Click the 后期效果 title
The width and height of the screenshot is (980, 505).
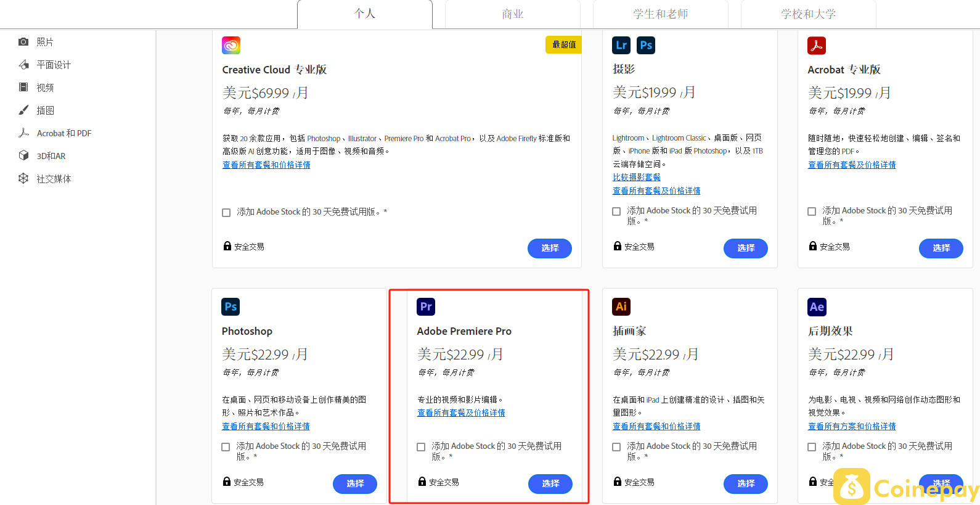tap(830, 331)
